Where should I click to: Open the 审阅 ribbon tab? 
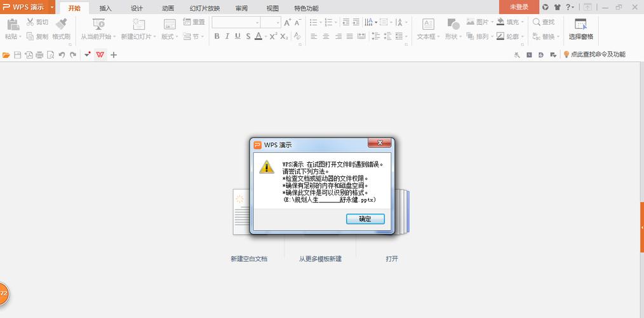click(241, 8)
